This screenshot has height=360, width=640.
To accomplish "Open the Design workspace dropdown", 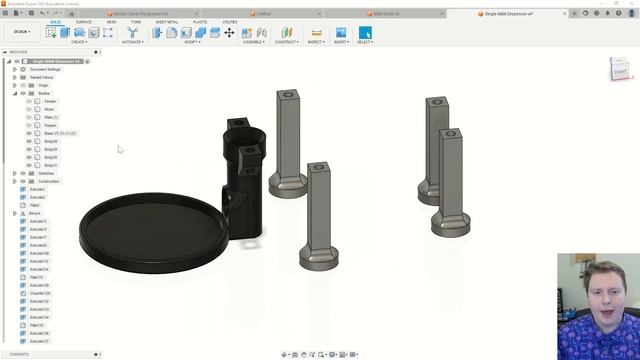I will tap(22, 32).
